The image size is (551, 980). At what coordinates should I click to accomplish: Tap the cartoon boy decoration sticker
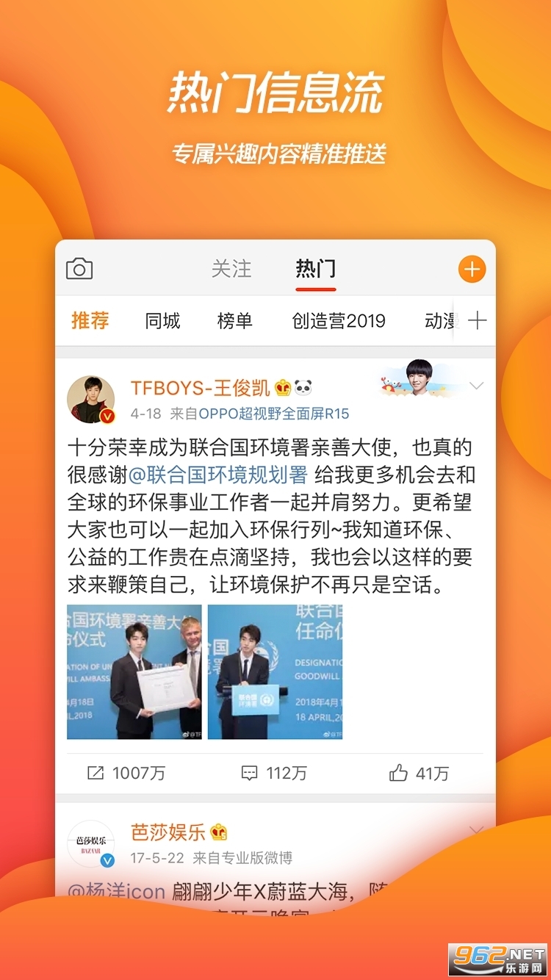point(419,381)
